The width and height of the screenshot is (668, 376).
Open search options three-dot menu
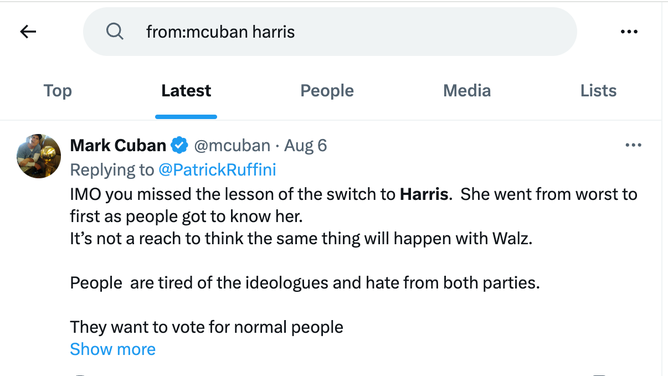pos(629,32)
